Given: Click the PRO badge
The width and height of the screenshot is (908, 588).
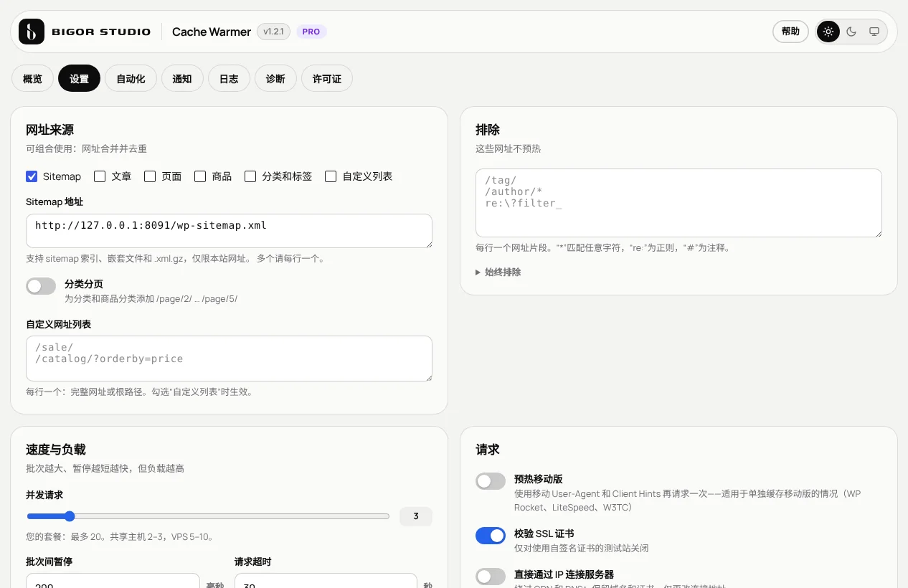Looking at the screenshot, I should coord(311,32).
